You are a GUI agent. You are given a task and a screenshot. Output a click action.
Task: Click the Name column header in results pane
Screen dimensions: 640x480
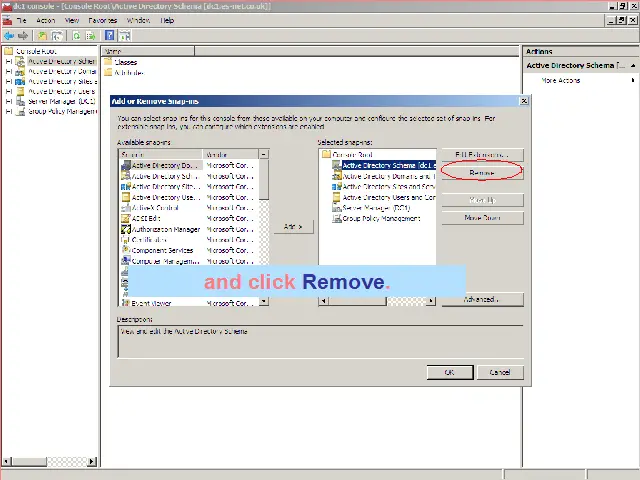[x=149, y=51]
